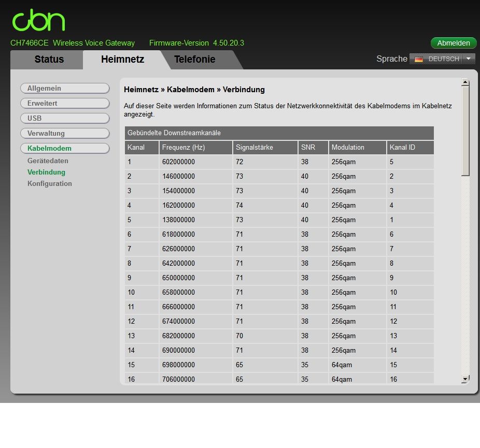
Task: Click the scrollbar down arrow
Action: (x=465, y=379)
